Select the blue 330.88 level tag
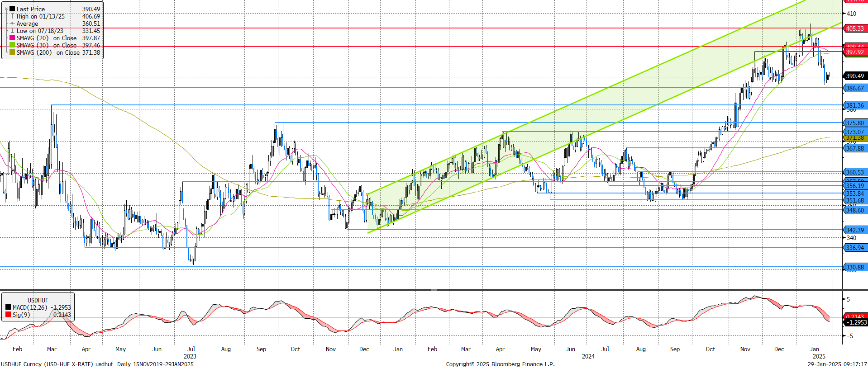This screenshot has height=368, width=868. coord(855,267)
